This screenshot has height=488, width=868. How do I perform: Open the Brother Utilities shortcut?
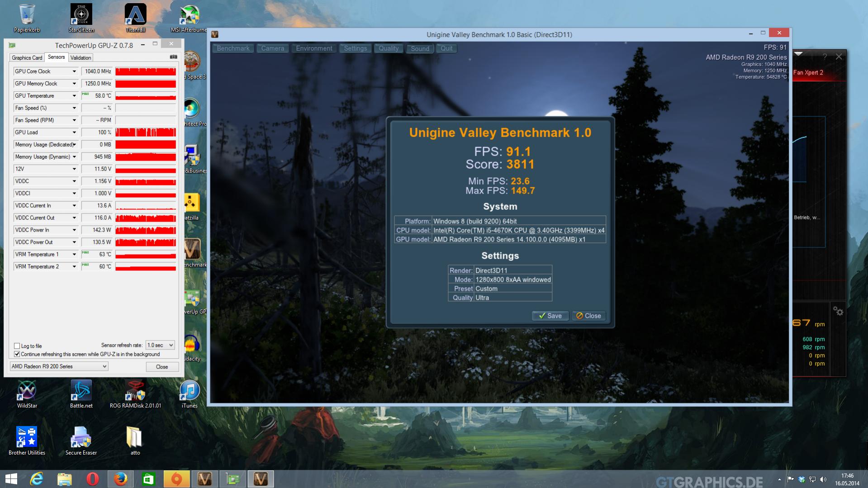(x=27, y=441)
